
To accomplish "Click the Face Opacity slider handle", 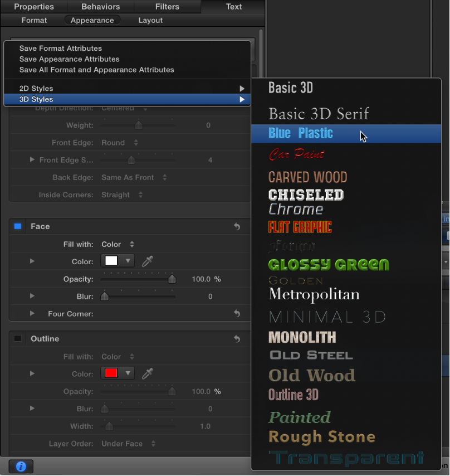I will [172, 279].
